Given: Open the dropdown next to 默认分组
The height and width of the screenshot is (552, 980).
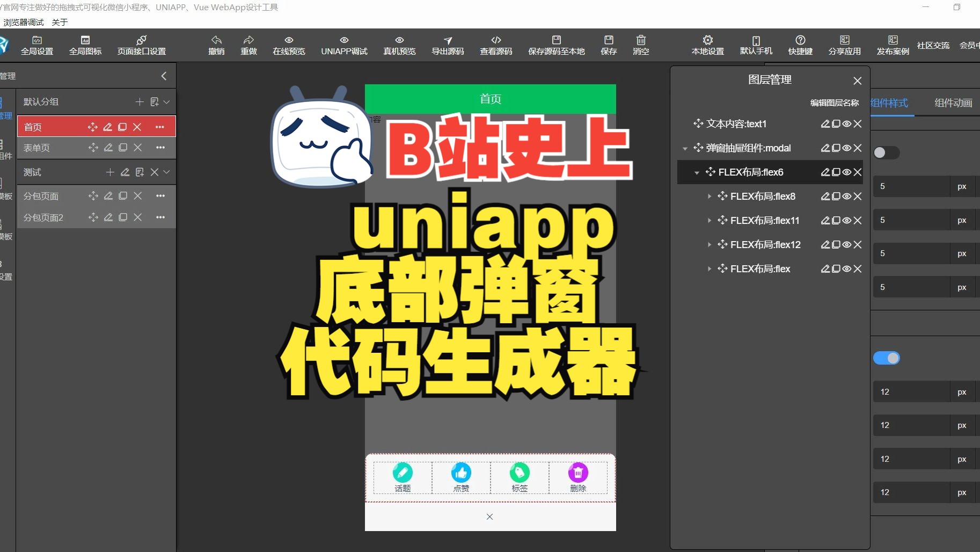Looking at the screenshot, I should pos(166,101).
